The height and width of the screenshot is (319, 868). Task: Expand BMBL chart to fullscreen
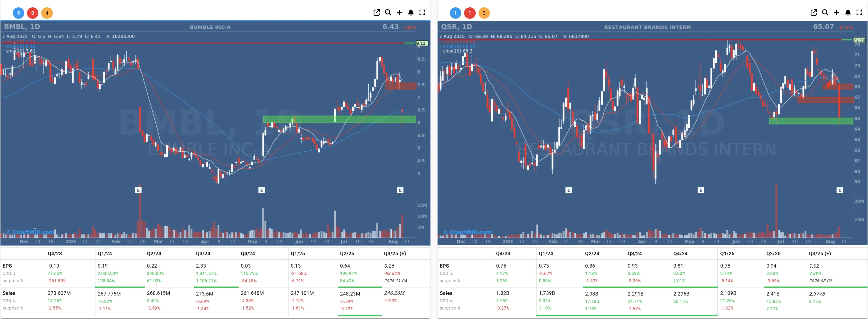(422, 13)
